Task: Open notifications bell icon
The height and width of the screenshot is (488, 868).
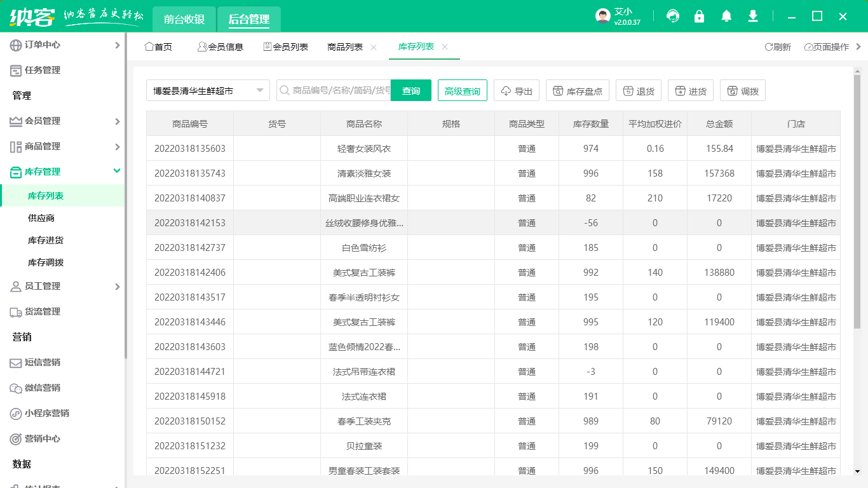Action: click(726, 16)
